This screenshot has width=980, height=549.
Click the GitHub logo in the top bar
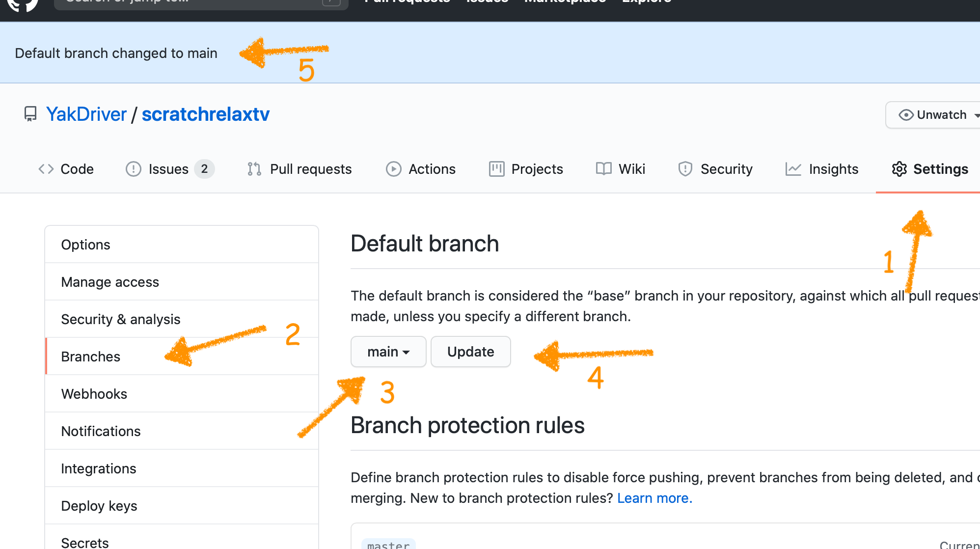[22, 6]
